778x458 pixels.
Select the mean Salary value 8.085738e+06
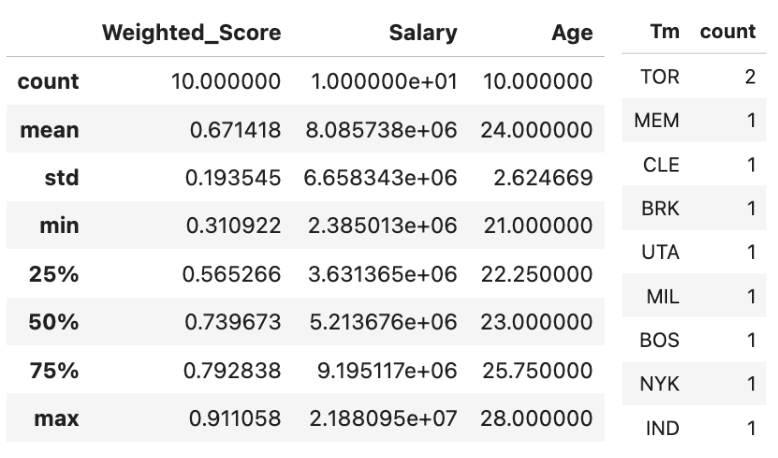point(381,130)
